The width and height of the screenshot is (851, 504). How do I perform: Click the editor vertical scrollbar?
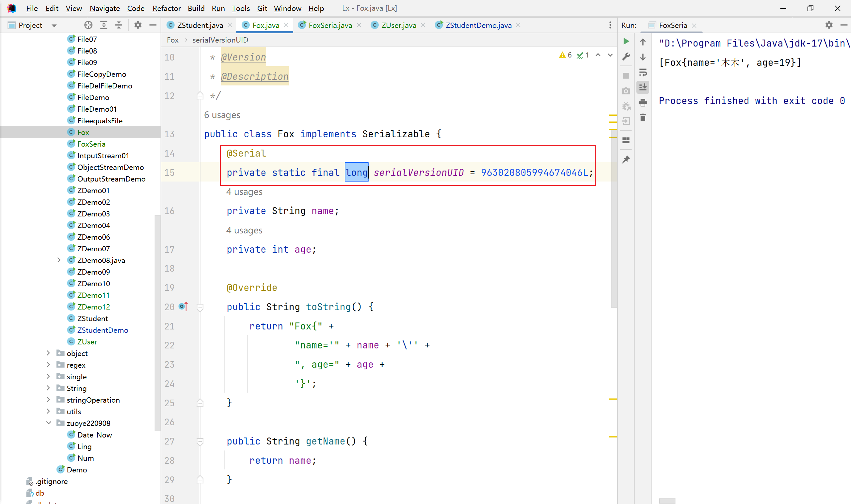(614, 221)
